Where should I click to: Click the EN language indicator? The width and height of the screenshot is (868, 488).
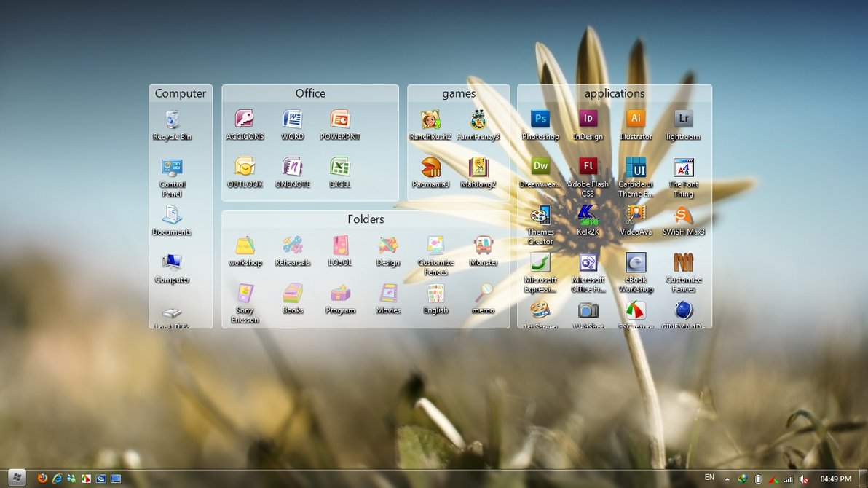pyautogui.click(x=709, y=478)
